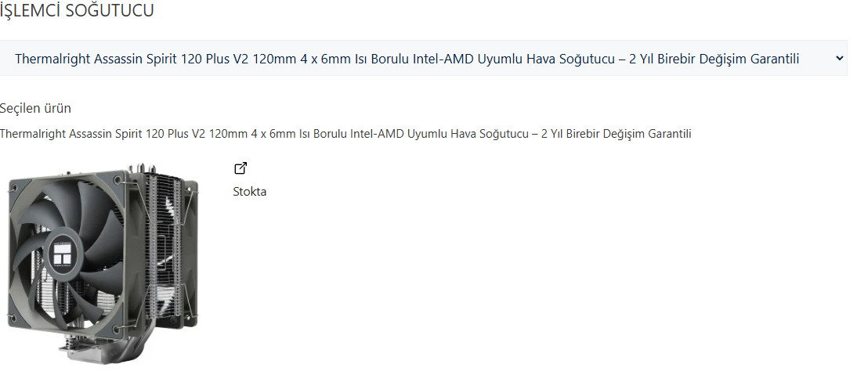The height and width of the screenshot is (371, 868).
Task: Click the Thermalright logo on the fan hub
Action: coord(67,253)
